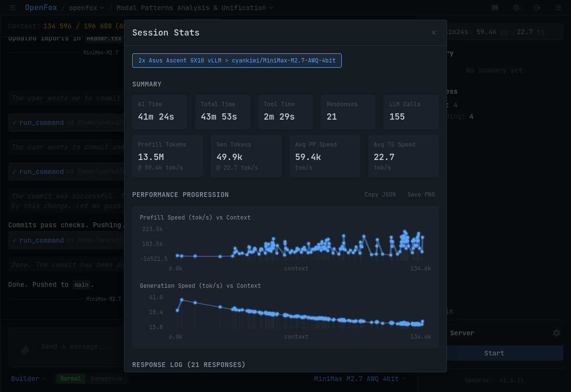
Task: Open MiniMax M2.7 AWQ 4bit model dropdown
Action: [x=360, y=379]
